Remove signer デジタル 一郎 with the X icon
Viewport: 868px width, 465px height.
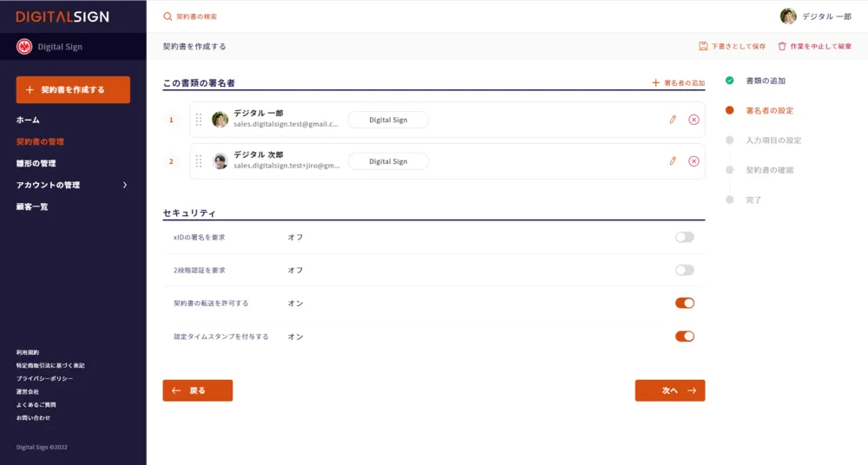pos(694,120)
